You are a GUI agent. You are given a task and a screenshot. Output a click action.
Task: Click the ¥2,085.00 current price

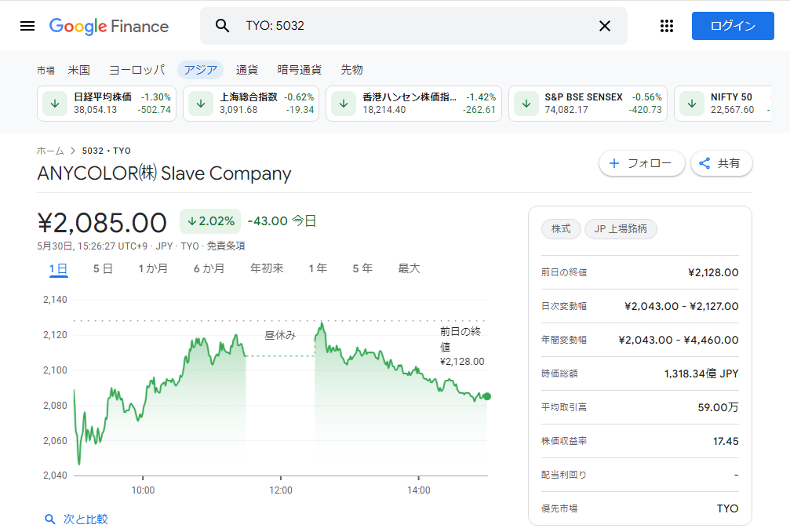(x=102, y=223)
